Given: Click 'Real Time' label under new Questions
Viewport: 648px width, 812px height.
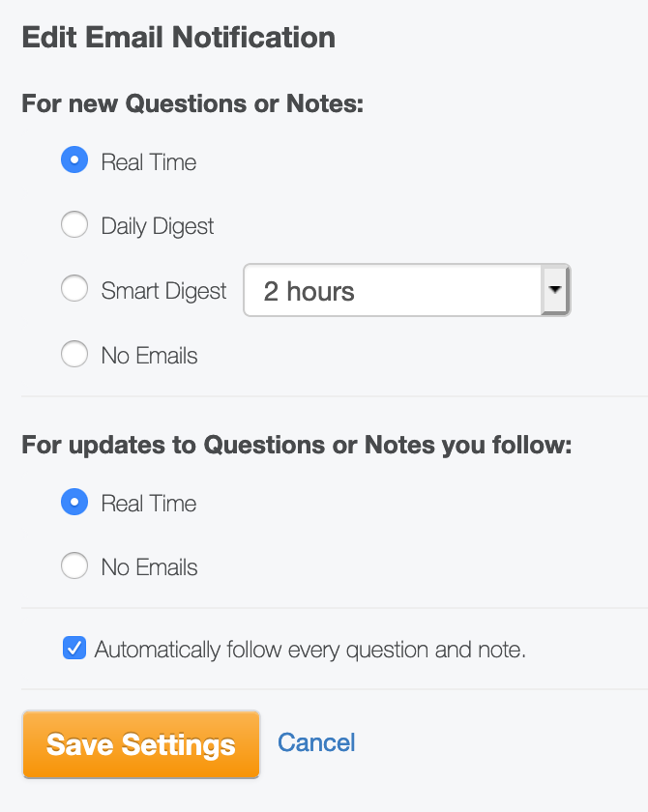Looking at the screenshot, I should point(149,162).
